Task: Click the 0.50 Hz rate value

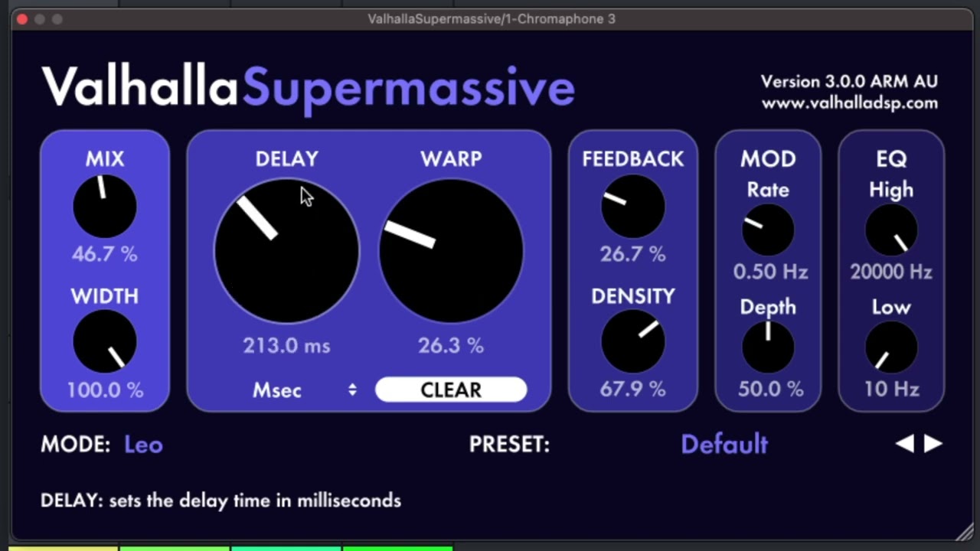Action: (x=770, y=272)
